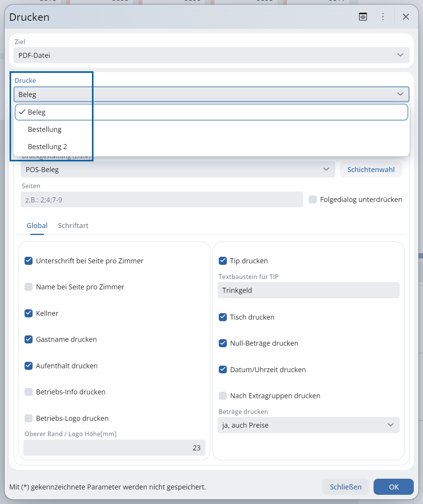The image size is (423, 504).
Task: Select the checked Beleg option
Action: pyautogui.click(x=37, y=112)
